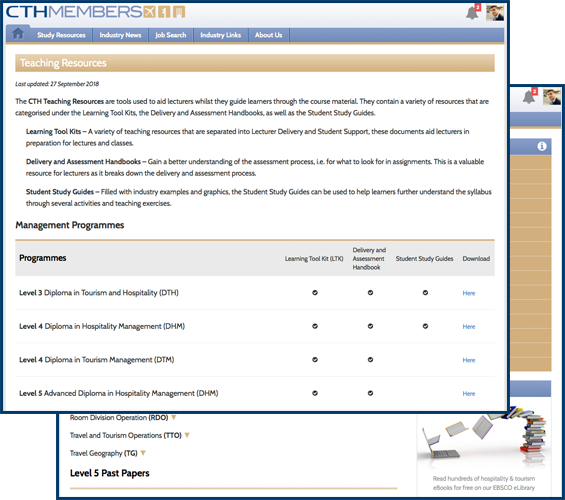Click Level 4 DHM Learning Tool Kit checkmark

point(315,326)
